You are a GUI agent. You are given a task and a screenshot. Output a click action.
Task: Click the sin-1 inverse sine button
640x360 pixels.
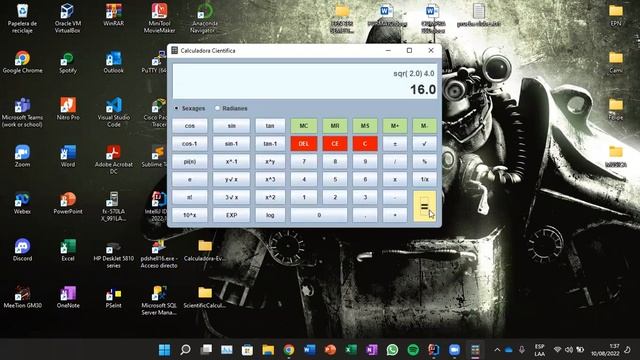231,144
